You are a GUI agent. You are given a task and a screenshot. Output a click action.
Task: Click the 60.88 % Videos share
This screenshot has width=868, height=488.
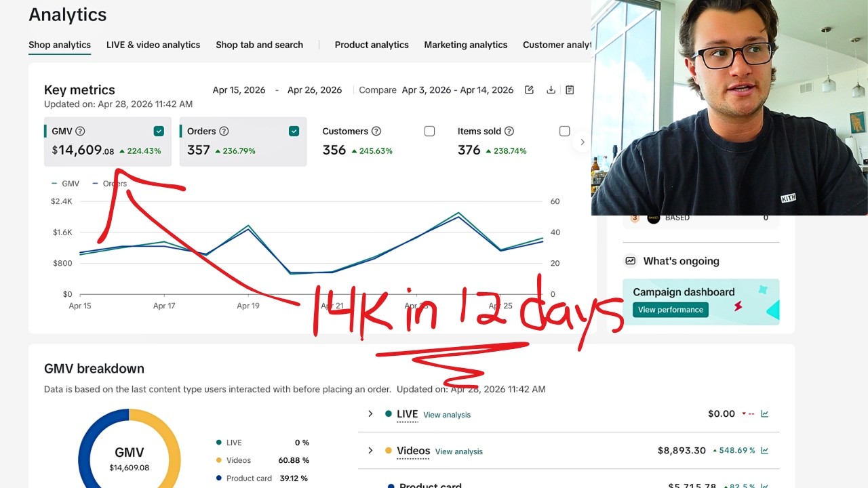[x=294, y=460]
